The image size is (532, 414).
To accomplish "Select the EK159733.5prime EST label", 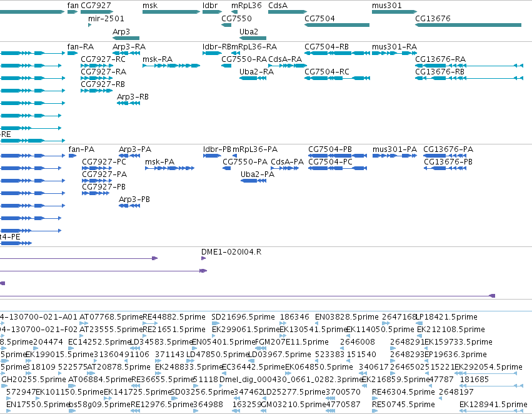I will point(458,342).
